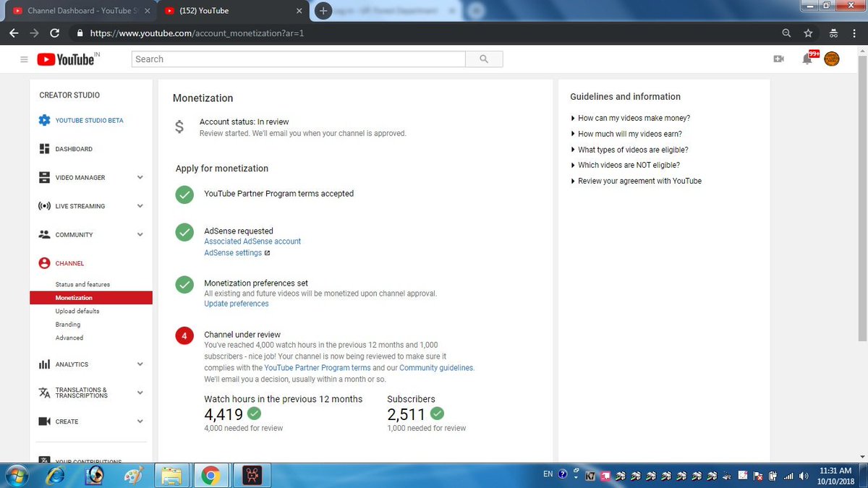Click the volume speaker tray icon

point(804,475)
